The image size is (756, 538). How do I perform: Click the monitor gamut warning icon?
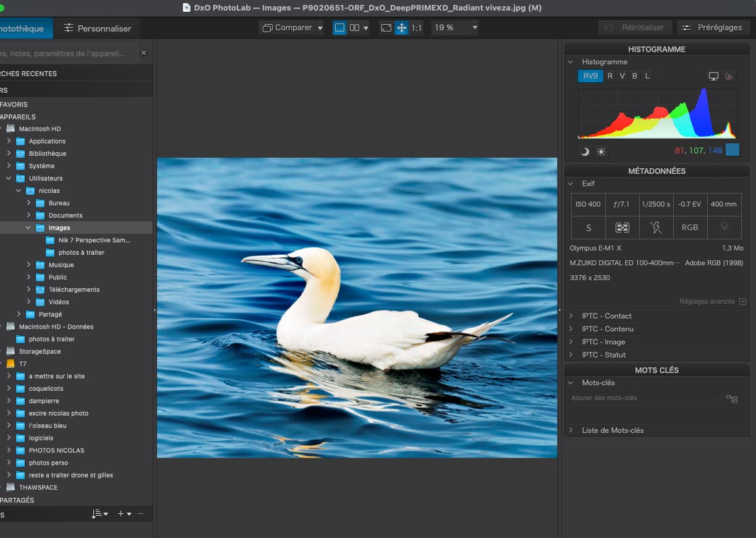pyautogui.click(x=713, y=76)
